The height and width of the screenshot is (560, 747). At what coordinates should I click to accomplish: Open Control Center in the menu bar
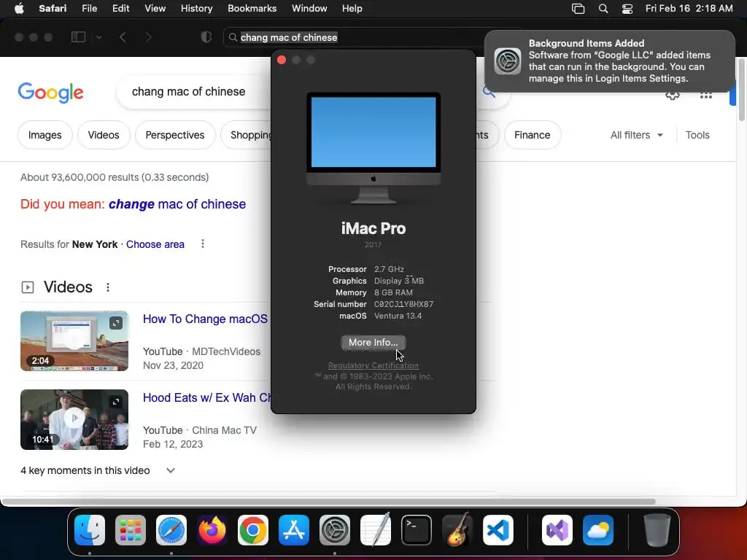(627, 9)
